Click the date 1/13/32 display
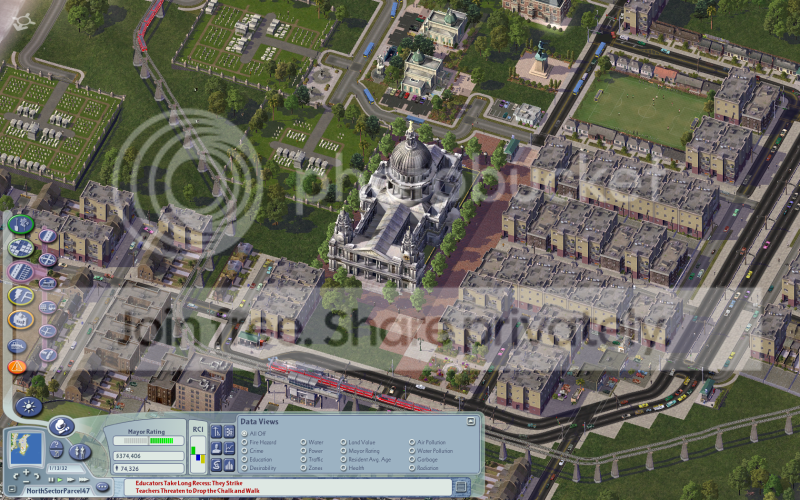The width and height of the screenshot is (800, 500). (x=65, y=468)
